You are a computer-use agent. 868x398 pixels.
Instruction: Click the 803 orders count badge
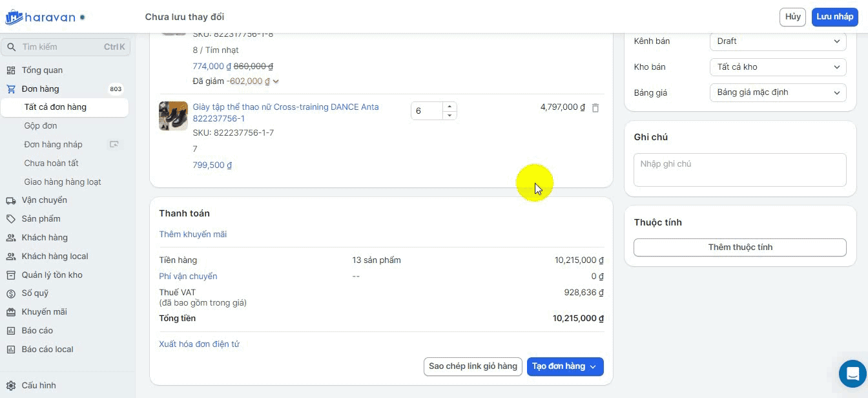coord(116,89)
